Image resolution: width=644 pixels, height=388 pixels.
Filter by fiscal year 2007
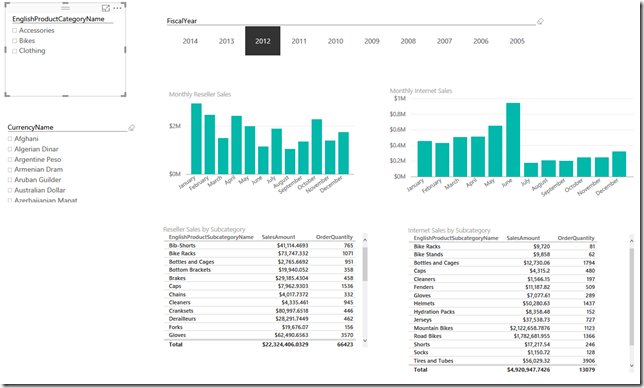pos(444,41)
